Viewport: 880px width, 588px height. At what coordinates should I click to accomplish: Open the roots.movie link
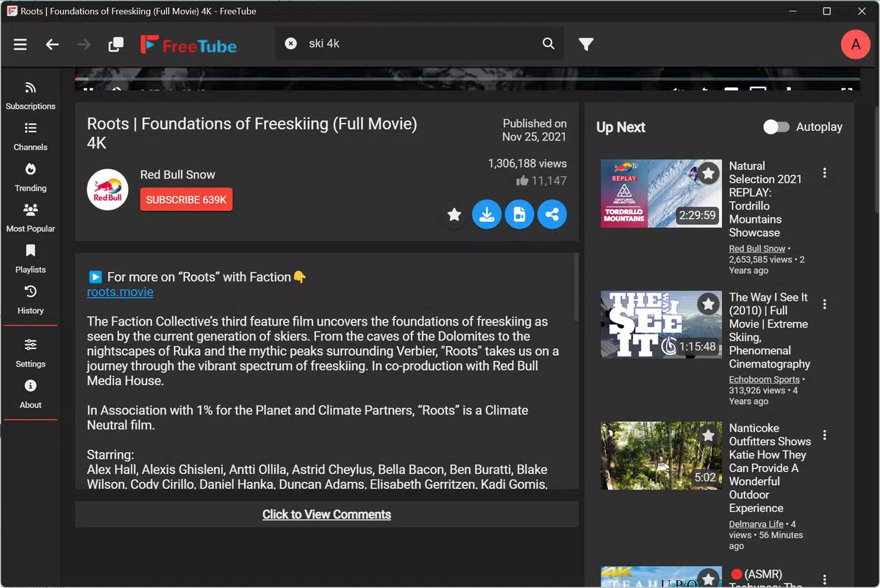pyautogui.click(x=120, y=292)
